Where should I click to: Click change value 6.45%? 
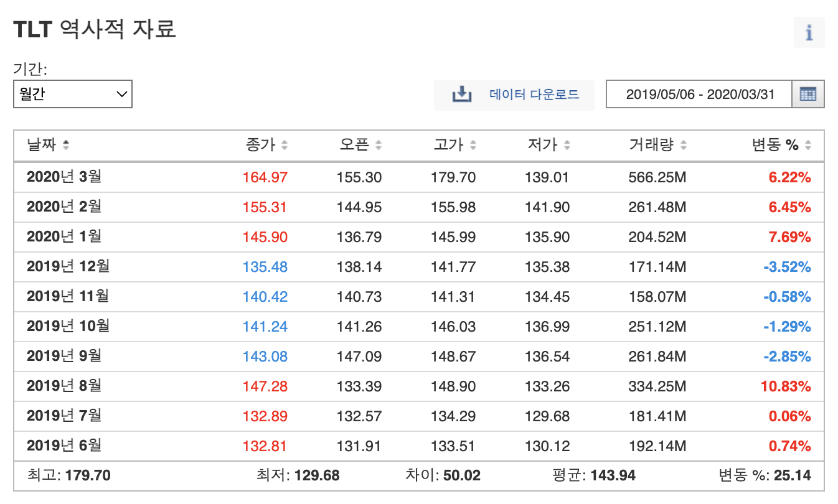(789, 207)
